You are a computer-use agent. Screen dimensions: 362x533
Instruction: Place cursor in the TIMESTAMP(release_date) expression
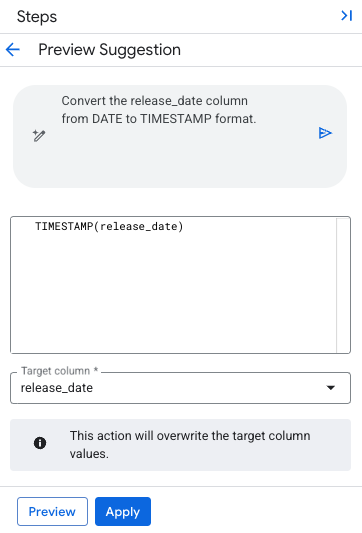pos(109,226)
